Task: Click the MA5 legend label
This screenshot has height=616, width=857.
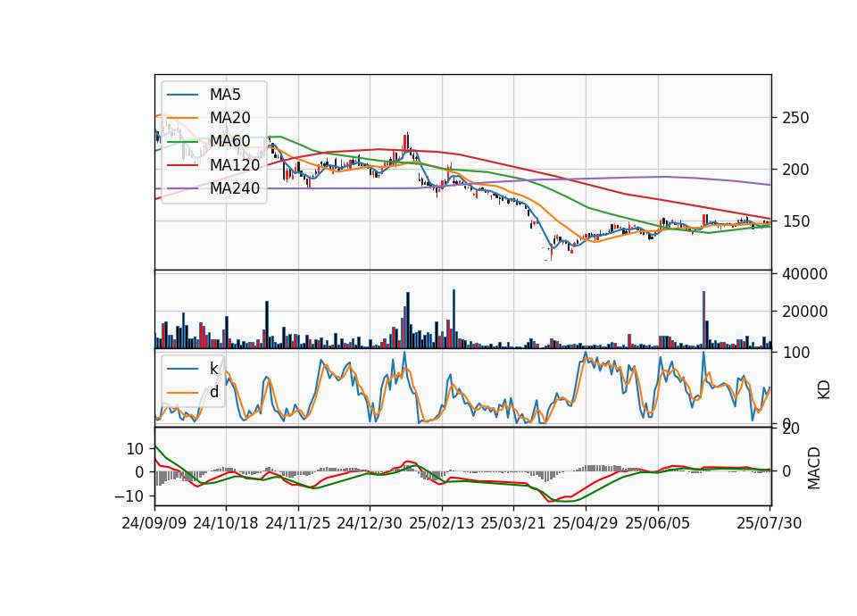Action: pyautogui.click(x=225, y=95)
